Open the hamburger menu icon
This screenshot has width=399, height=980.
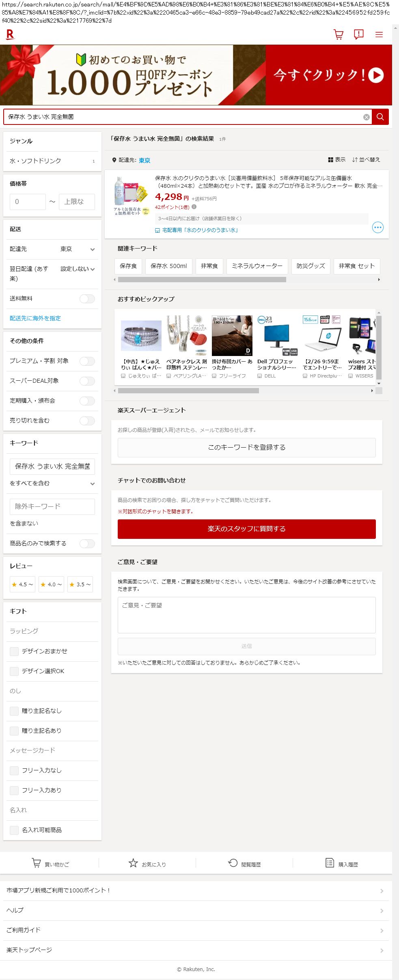pos(379,35)
